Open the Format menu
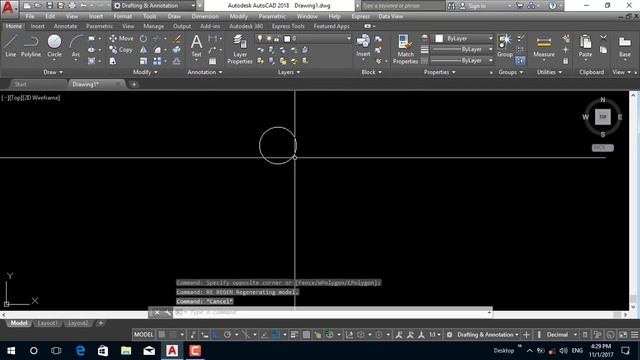Image resolution: width=640 pixels, height=360 pixels. point(122,16)
